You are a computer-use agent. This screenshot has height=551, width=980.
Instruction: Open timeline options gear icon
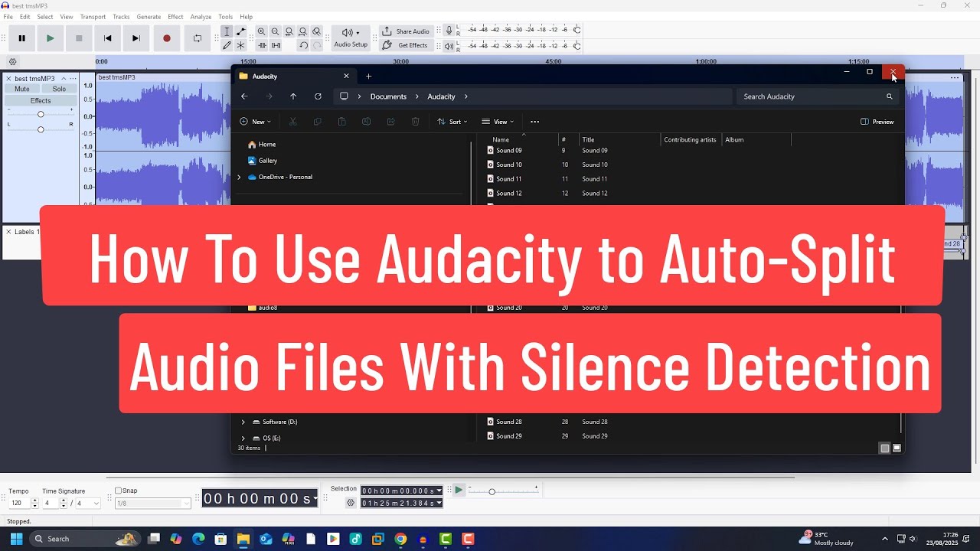coord(12,62)
